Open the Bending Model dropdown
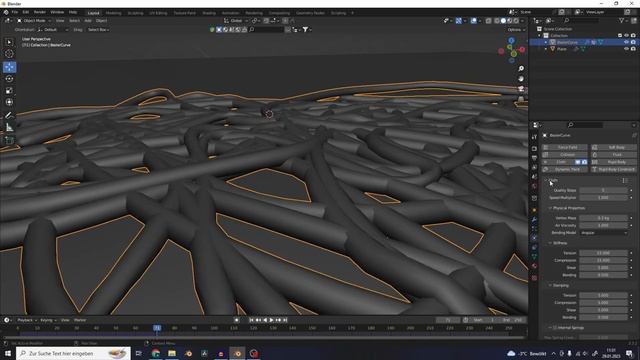This screenshot has width=640, height=360. [x=604, y=233]
